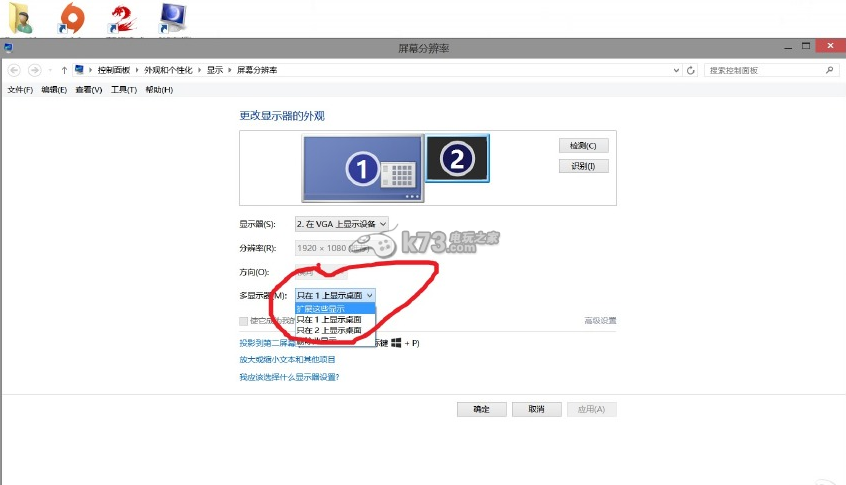The width and height of the screenshot is (846, 485).
Task: Go up one level with the up arrow
Action: click(64, 70)
